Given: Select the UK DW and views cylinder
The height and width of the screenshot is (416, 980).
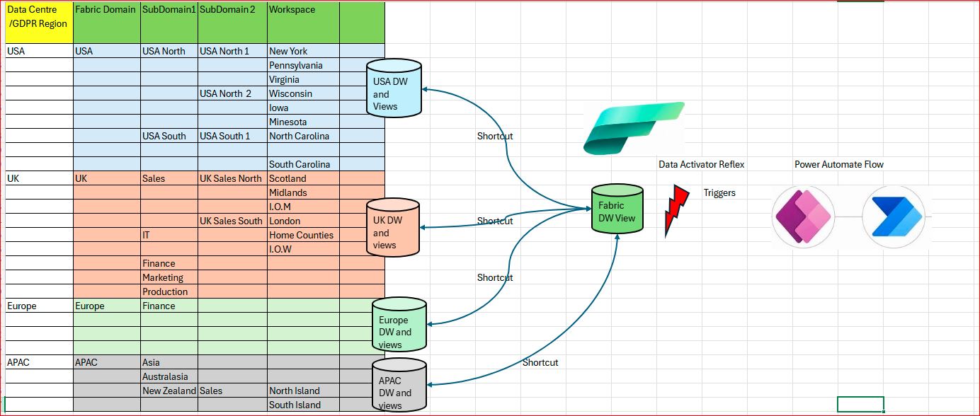Looking at the screenshot, I should (393, 226).
